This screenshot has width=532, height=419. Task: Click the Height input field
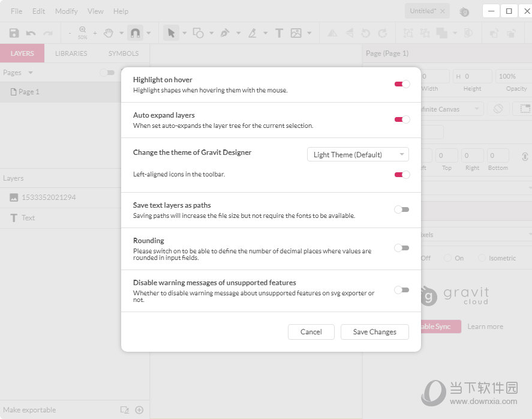pos(472,76)
